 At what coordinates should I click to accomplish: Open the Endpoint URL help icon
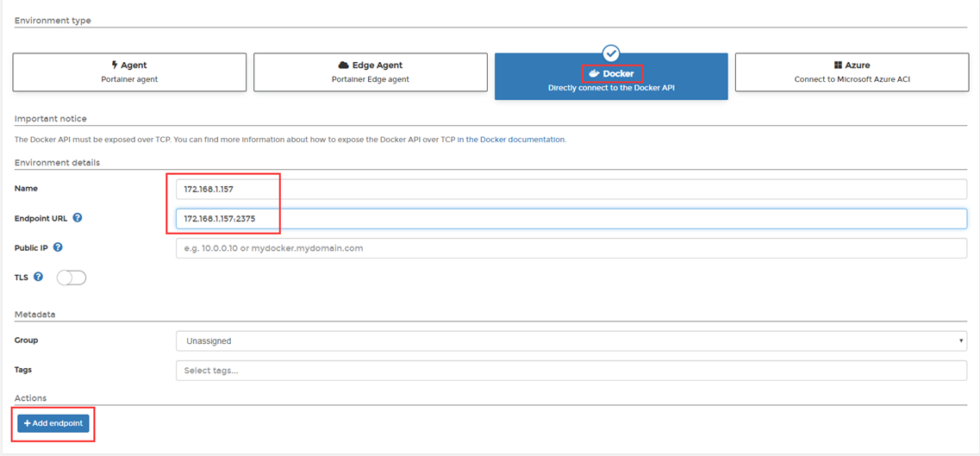(78, 218)
